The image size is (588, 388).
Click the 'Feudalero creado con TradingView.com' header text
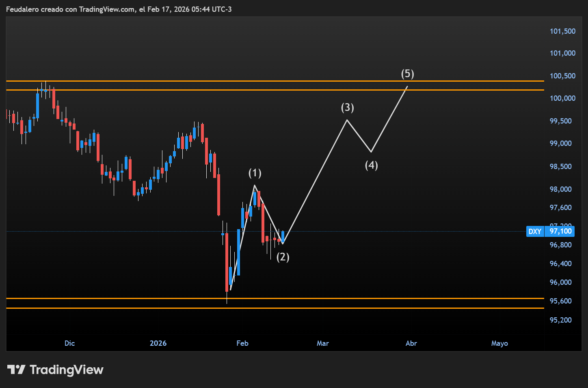coord(71,9)
